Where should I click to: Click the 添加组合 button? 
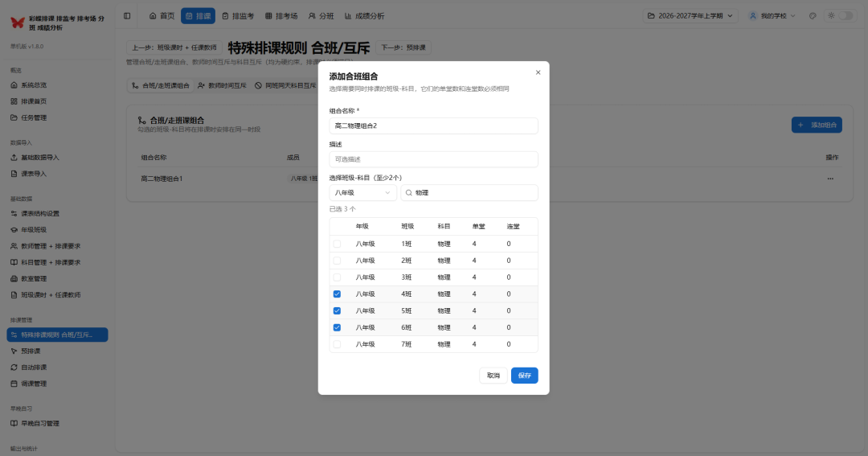[x=817, y=125]
